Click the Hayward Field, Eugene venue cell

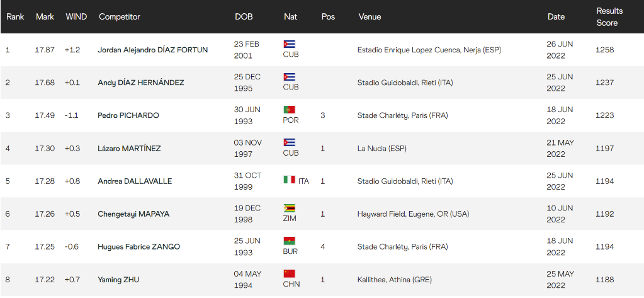pyautogui.click(x=413, y=214)
